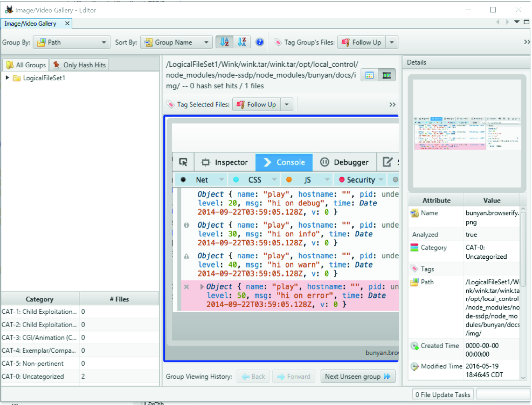Open dropdown arrow next to selected-files Follow Up

(x=287, y=104)
